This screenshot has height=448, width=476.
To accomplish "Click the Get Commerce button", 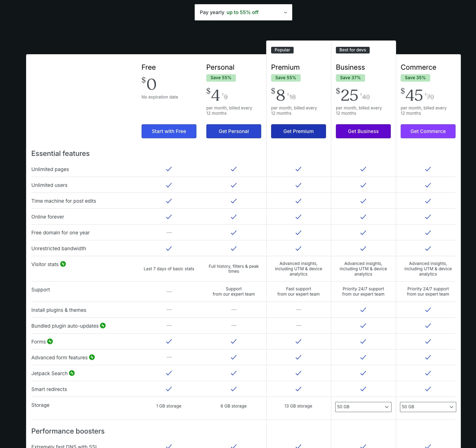I will (x=428, y=131).
